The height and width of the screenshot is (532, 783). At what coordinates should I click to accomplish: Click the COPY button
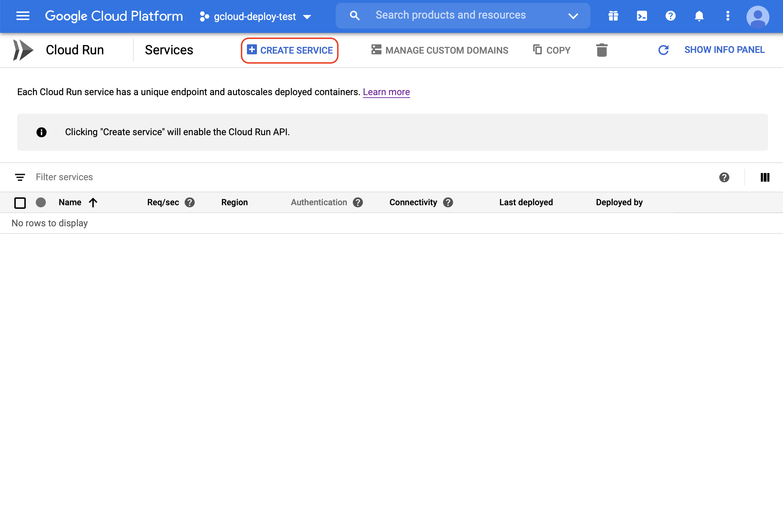click(x=552, y=50)
